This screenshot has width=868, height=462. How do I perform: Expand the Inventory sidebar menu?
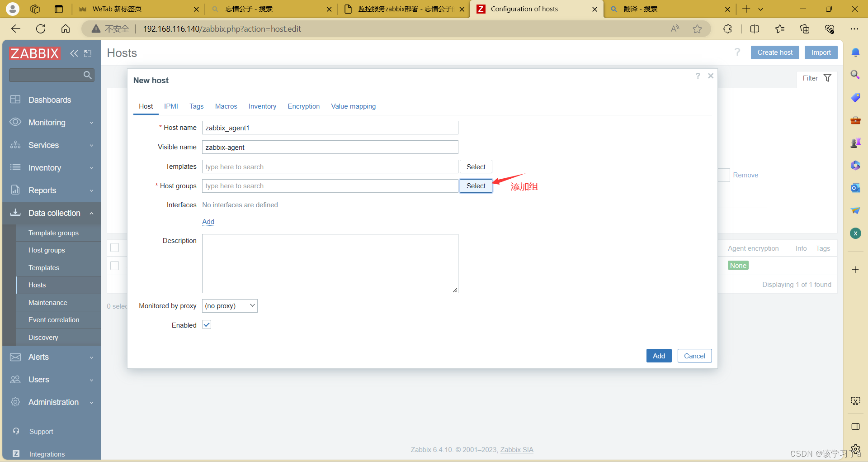[x=52, y=167]
